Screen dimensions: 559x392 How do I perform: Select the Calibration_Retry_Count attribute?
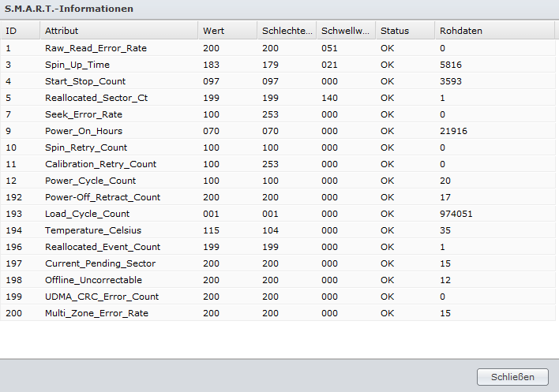point(100,164)
